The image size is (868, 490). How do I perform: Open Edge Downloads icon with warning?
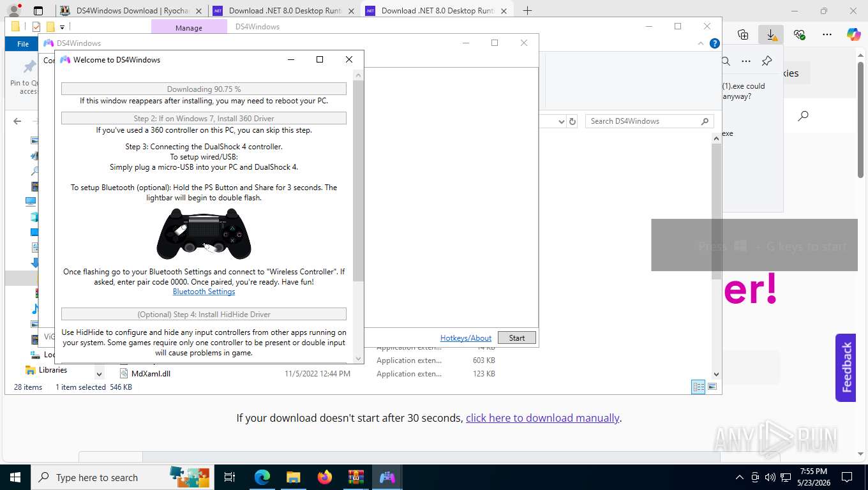[x=771, y=34]
